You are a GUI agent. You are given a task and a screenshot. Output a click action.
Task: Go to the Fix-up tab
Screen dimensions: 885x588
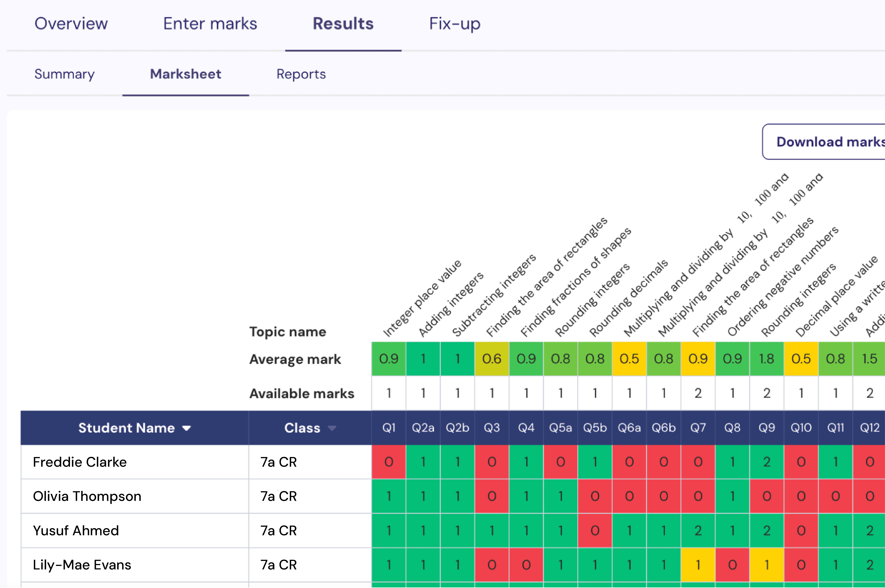(454, 24)
